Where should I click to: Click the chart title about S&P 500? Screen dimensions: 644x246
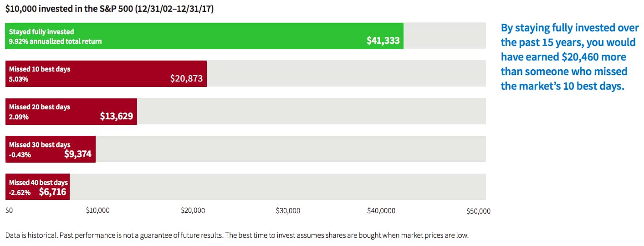(109, 10)
